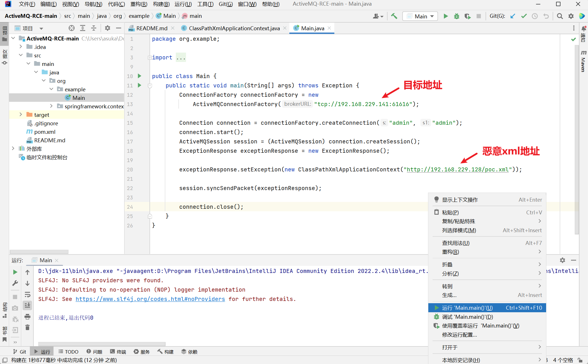Image resolution: width=588 pixels, height=364 pixels.
Task: Toggle scroll to end icon in console
Action: [x=27, y=305]
